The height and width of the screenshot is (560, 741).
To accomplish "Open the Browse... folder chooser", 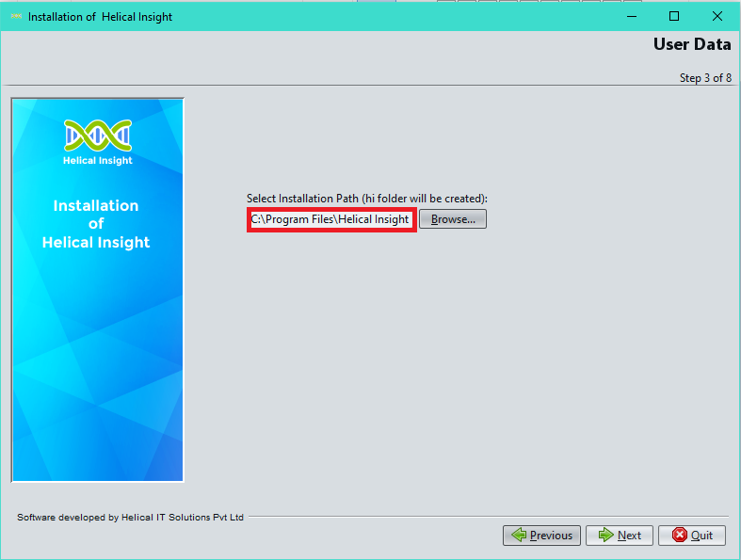I will [453, 219].
